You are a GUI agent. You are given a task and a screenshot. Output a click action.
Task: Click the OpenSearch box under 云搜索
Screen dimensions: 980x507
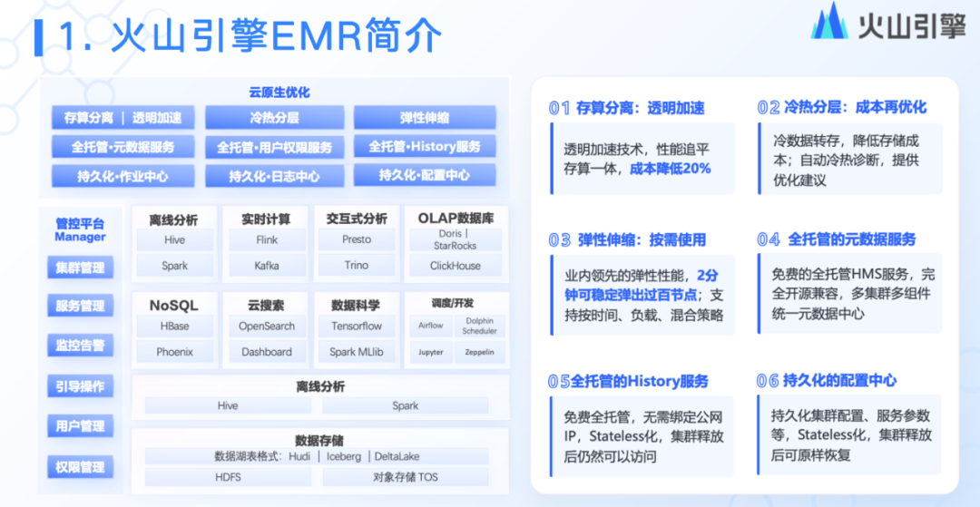coord(266,326)
